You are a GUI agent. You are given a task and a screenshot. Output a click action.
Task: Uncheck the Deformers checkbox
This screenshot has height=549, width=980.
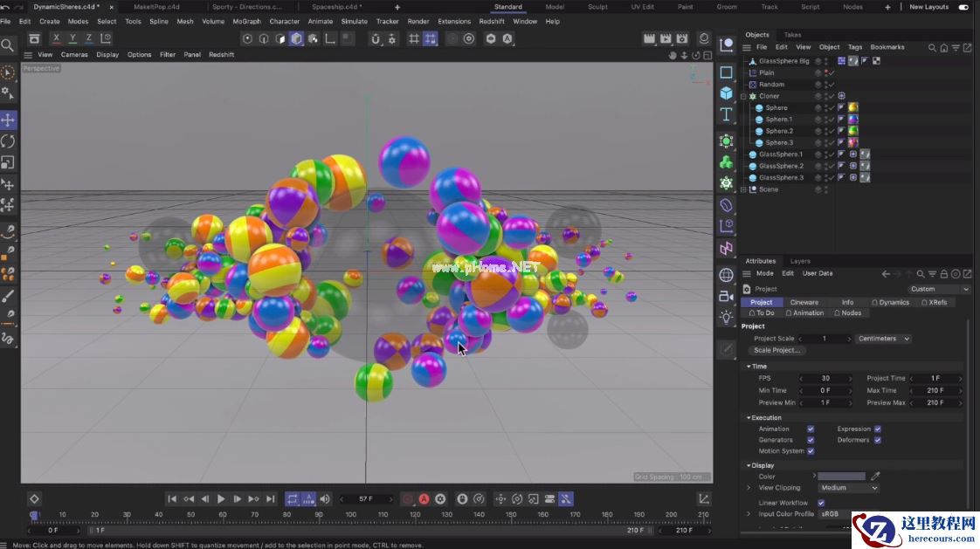[878, 440]
